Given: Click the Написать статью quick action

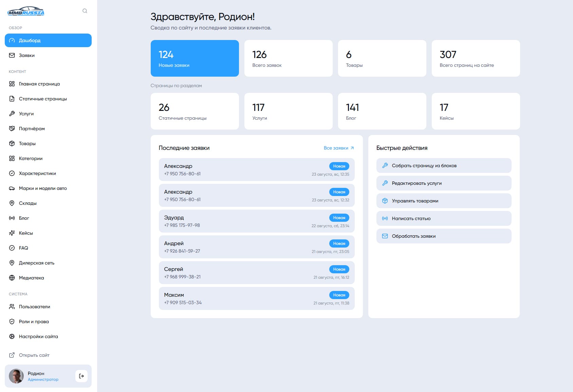Looking at the screenshot, I should coord(444,218).
